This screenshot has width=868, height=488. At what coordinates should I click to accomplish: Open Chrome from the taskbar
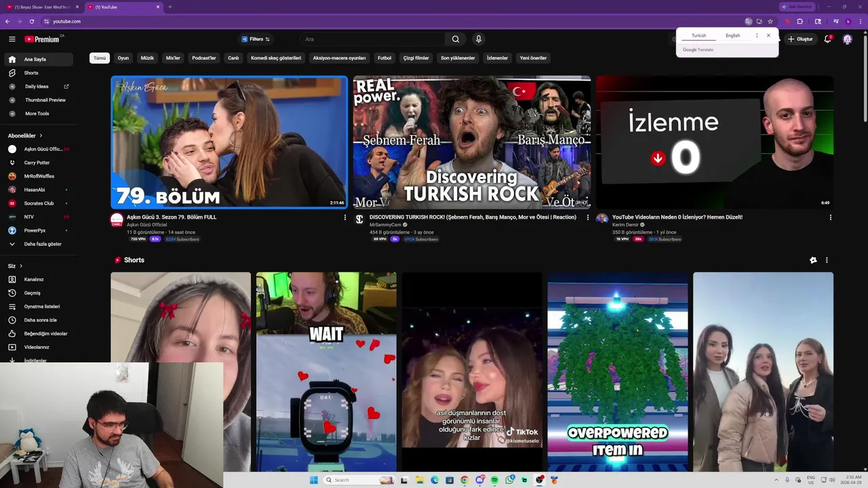pyautogui.click(x=465, y=480)
